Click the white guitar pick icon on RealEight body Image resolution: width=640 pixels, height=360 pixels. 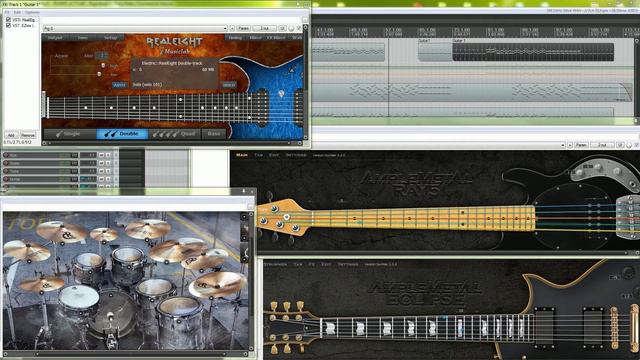(x=281, y=94)
